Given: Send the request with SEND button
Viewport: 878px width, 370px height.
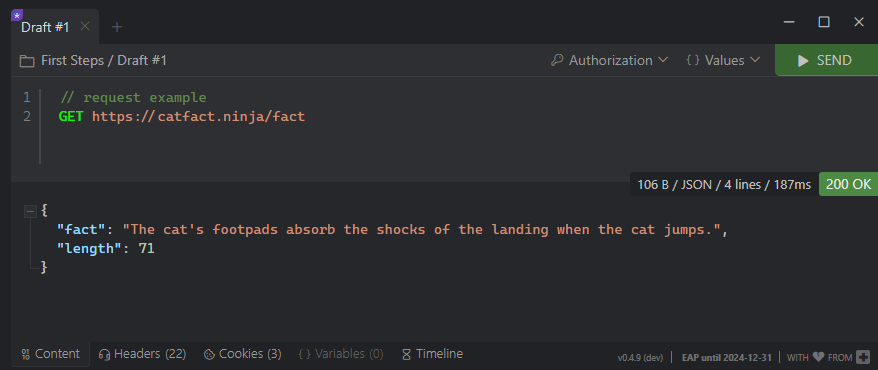Looking at the screenshot, I should [826, 60].
